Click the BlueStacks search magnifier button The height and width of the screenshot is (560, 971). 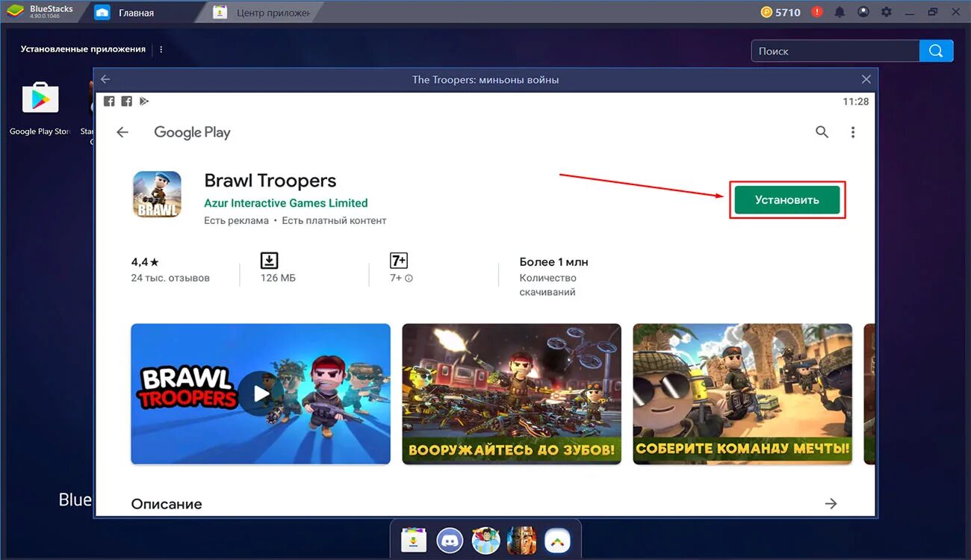coord(936,51)
